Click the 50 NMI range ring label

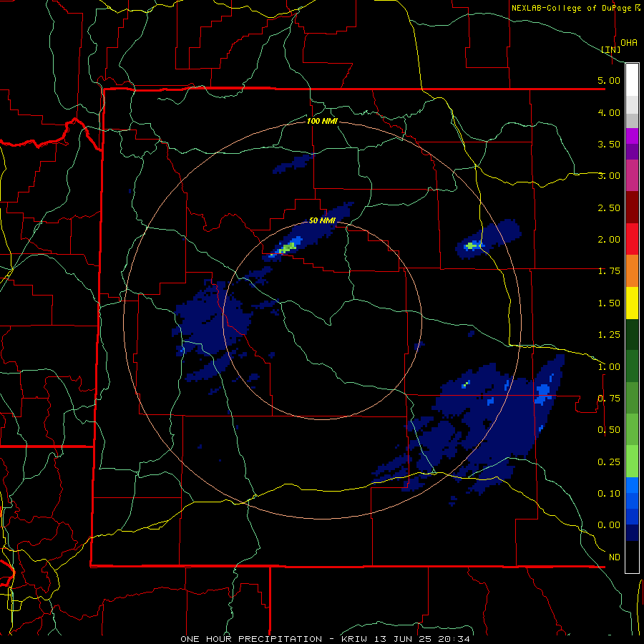point(322,220)
